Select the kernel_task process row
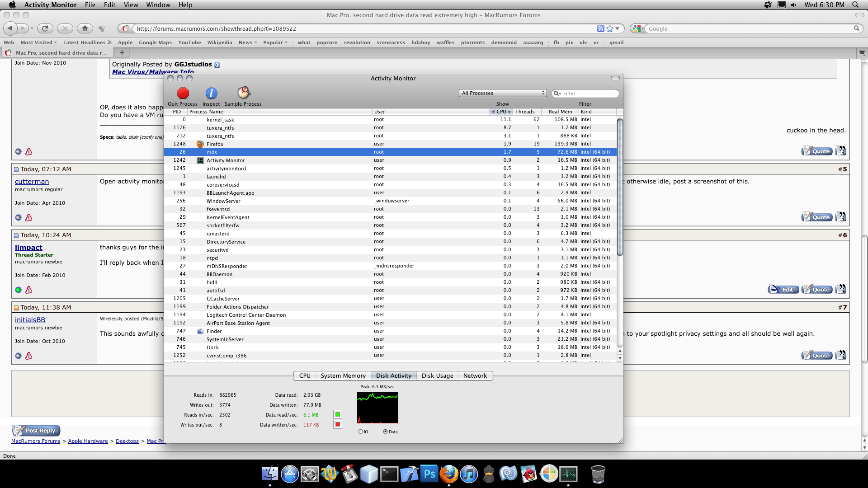The width and height of the screenshot is (868, 488). (x=390, y=119)
